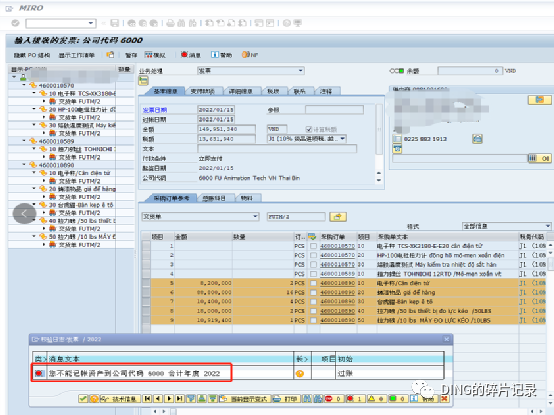Open the 业务处理 transaction dropdown
This screenshot has width=554, height=415.
tap(300, 71)
